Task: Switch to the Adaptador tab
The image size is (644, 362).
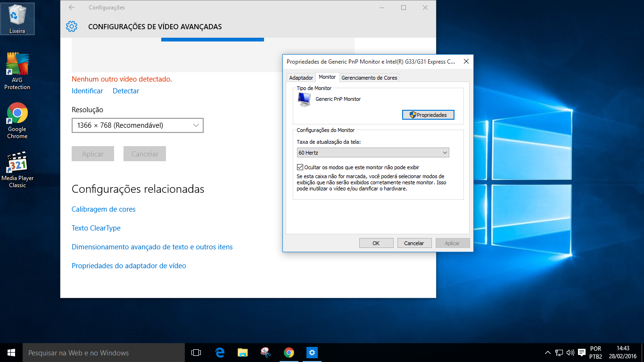Action: click(x=301, y=78)
